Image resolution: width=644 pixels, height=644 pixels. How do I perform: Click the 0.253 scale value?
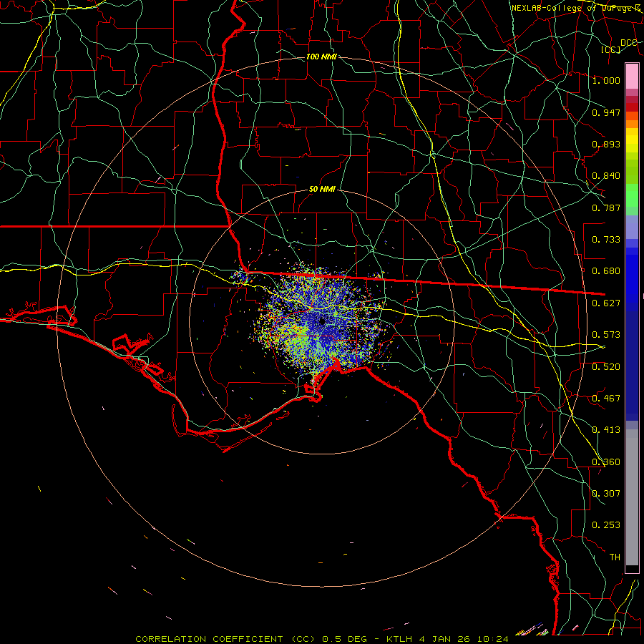(606, 525)
